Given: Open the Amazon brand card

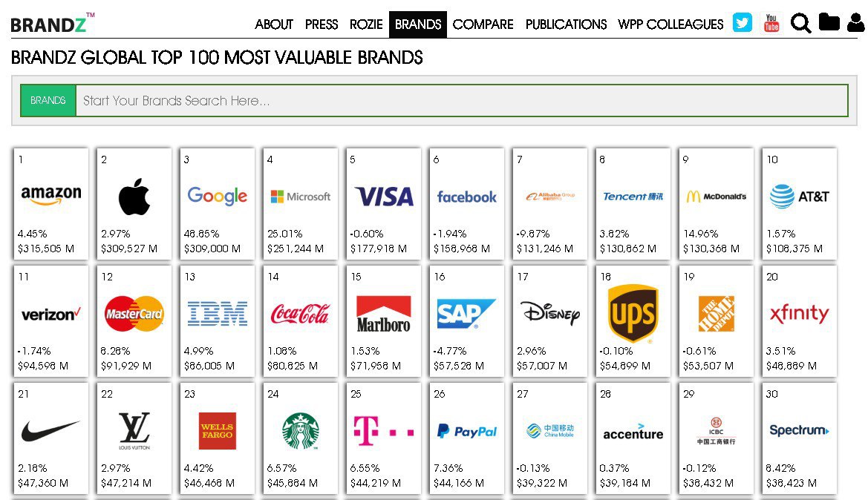Looking at the screenshot, I should (x=51, y=203).
